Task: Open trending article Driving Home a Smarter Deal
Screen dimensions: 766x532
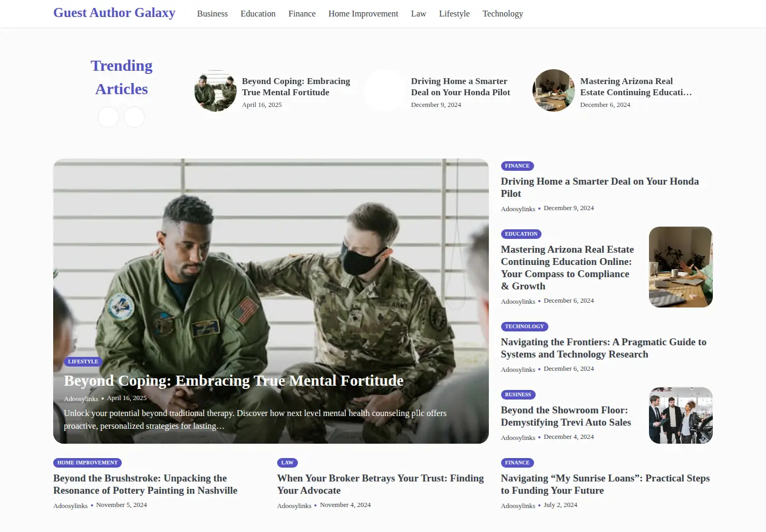Action: click(x=461, y=87)
